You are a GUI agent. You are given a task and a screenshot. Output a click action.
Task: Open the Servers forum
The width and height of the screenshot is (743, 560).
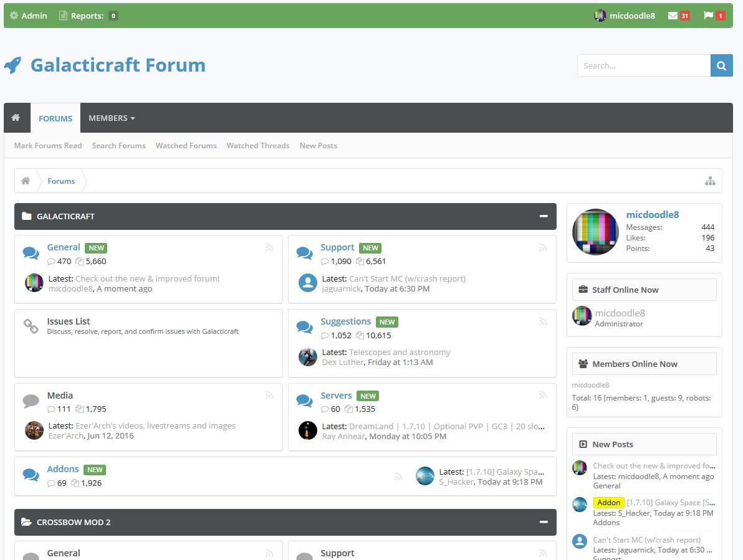pyautogui.click(x=336, y=396)
